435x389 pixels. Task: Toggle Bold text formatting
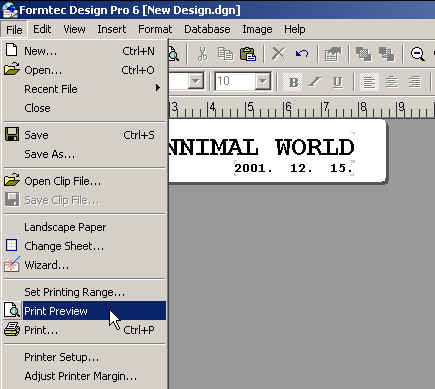[x=293, y=82]
